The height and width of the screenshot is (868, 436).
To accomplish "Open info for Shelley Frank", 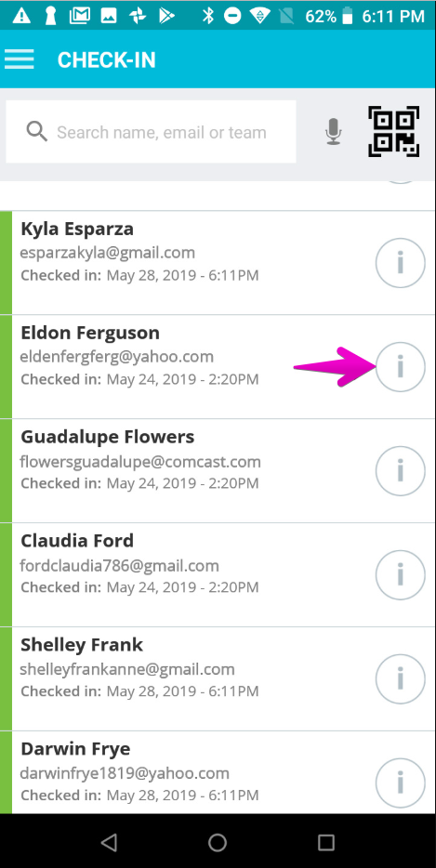I will pos(400,679).
